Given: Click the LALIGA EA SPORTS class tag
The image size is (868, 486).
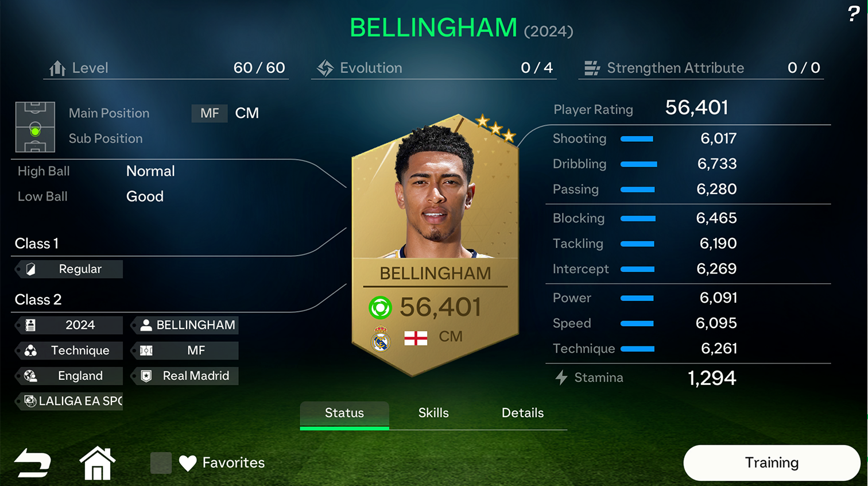Looking at the screenshot, I should (x=69, y=401).
